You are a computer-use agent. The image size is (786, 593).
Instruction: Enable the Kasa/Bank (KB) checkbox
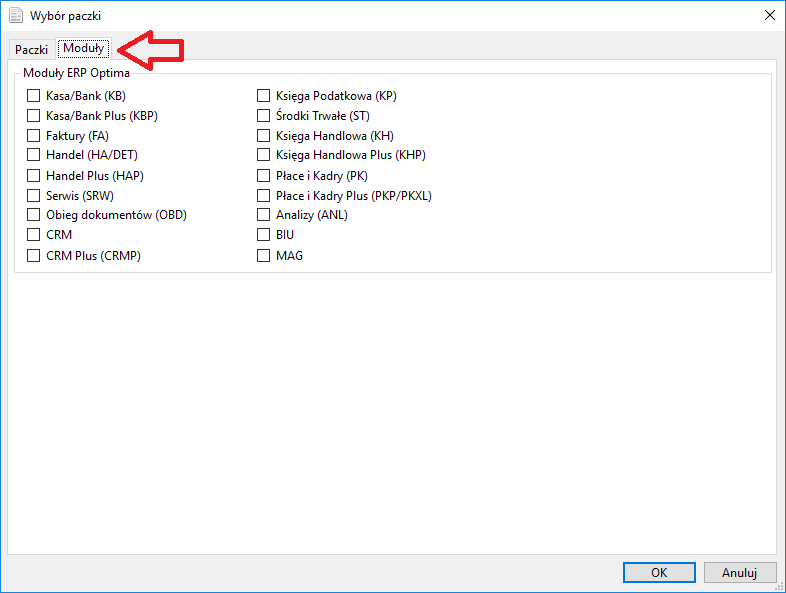(34, 96)
